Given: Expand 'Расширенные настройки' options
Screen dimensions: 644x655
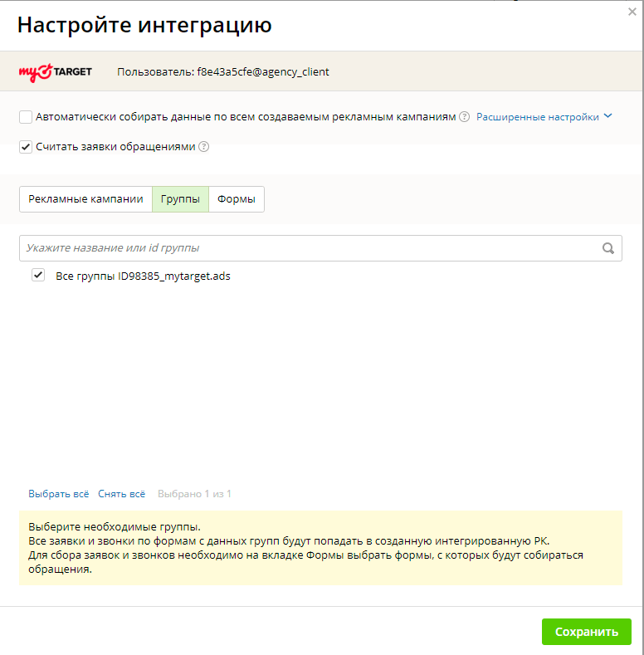Looking at the screenshot, I should (x=537, y=117).
